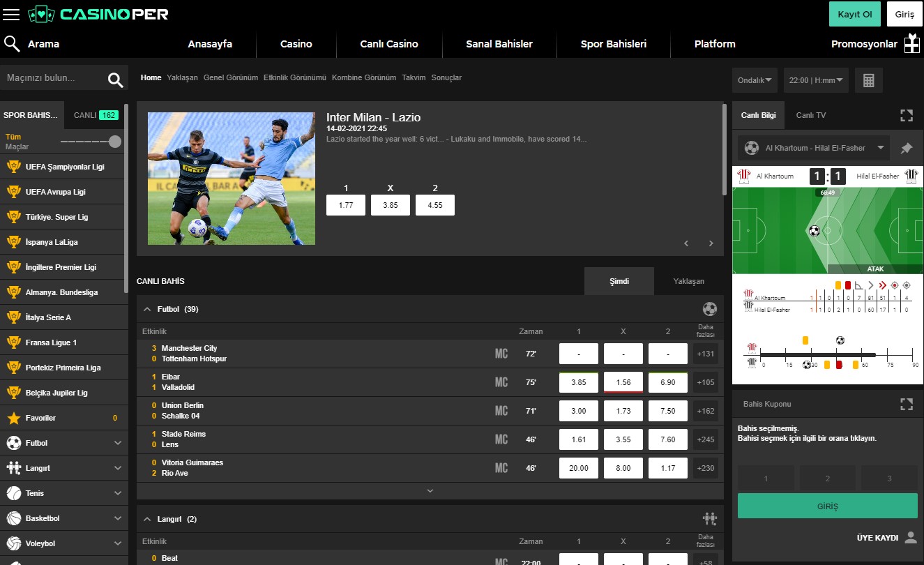Open the odds calculator icon
Image resolution: width=924 pixels, height=565 pixels.
[x=868, y=80]
